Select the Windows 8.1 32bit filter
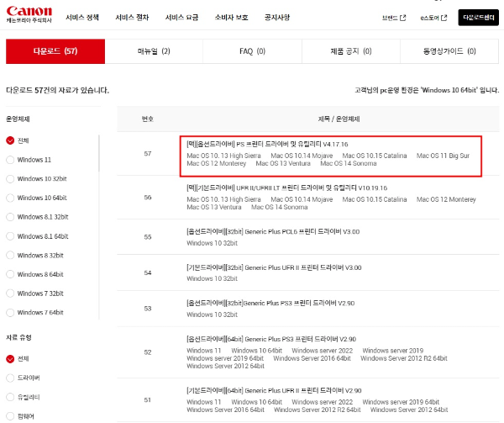Image resolution: width=504 pixels, height=423 pixels. pos(10,217)
